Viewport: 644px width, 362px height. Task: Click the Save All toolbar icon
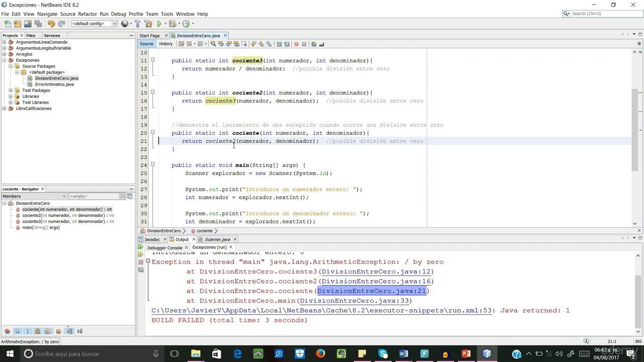click(38, 24)
